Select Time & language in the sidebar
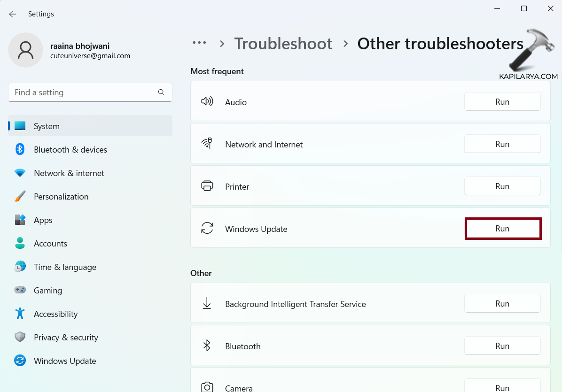This screenshot has height=392, width=562. tap(65, 267)
